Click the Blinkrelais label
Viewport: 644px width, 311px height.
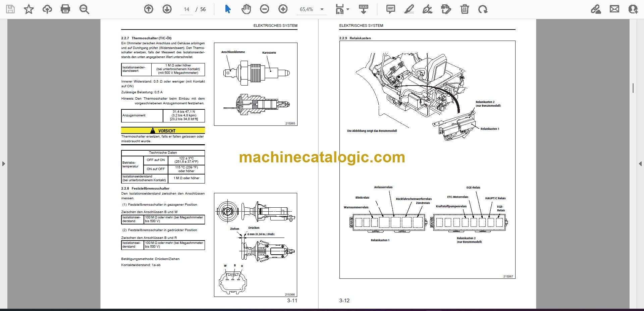(x=362, y=198)
